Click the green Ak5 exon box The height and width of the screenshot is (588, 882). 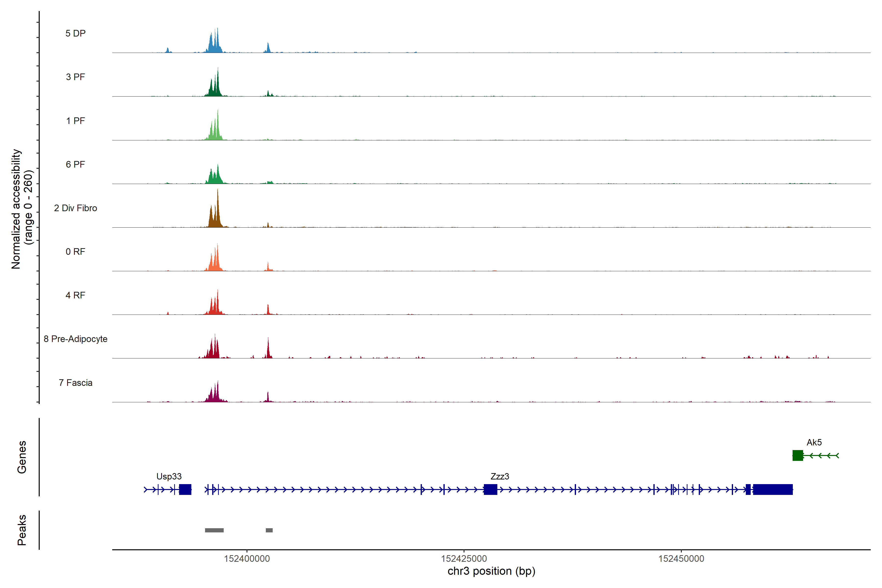(x=798, y=456)
